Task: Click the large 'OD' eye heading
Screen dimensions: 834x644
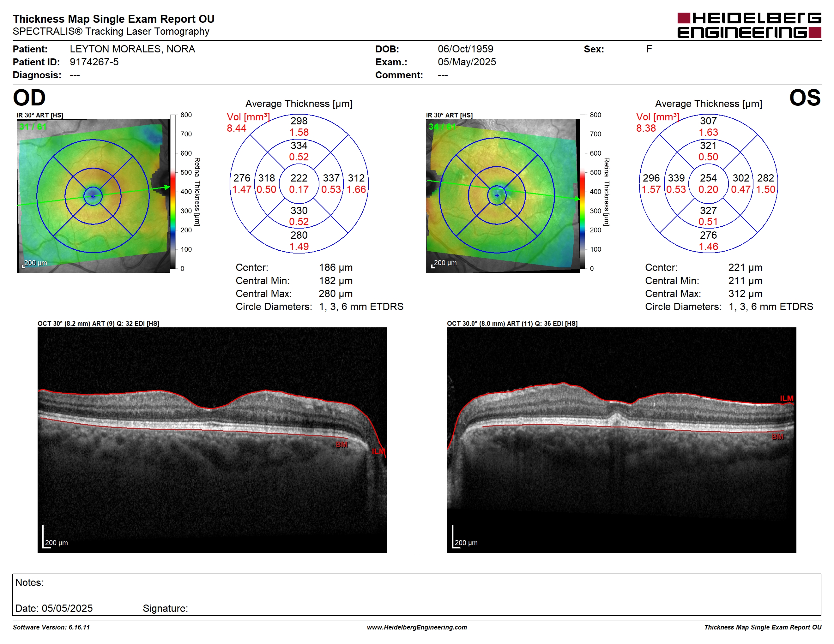Action: pos(29,98)
